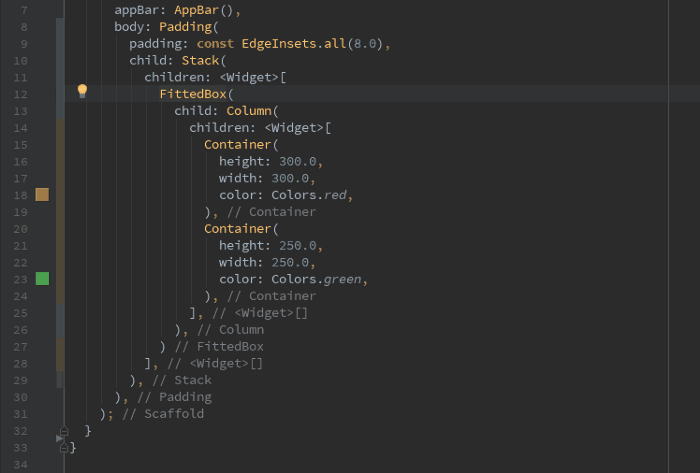Click the yellow lightbulb quick-fix icon
This screenshot has height=473, width=700.
83,92
